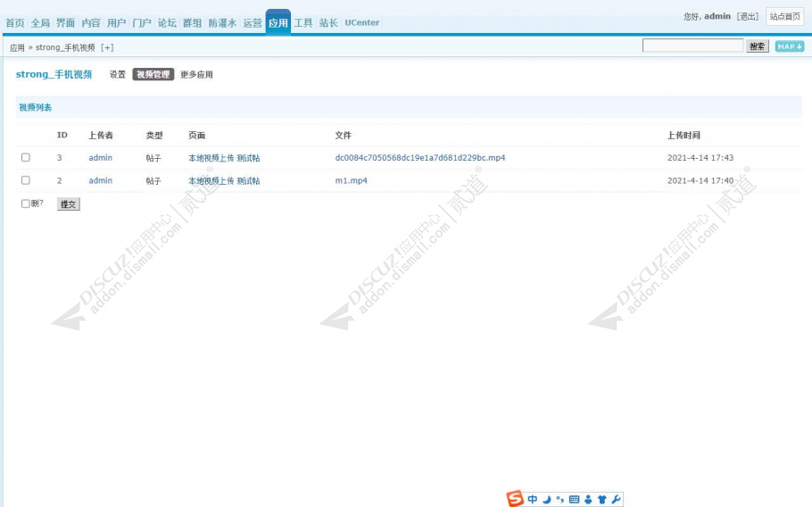
Task: Tick the 删? select-all checkbox
Action: [26, 204]
